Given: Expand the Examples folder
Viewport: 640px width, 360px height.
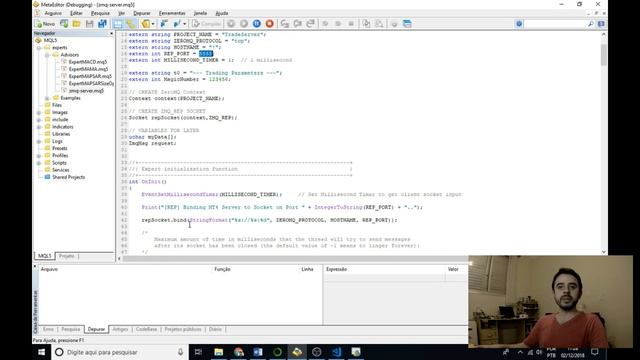Looking at the screenshot, I should point(47,98).
